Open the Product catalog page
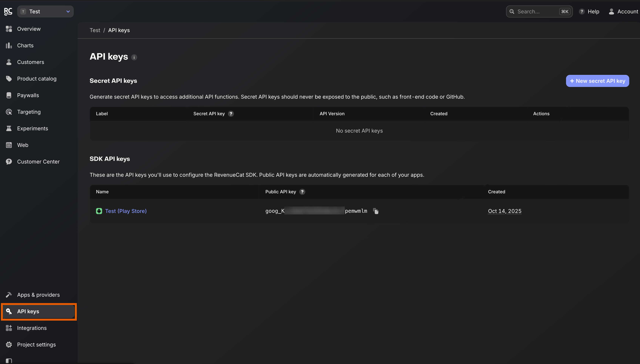 click(x=37, y=79)
